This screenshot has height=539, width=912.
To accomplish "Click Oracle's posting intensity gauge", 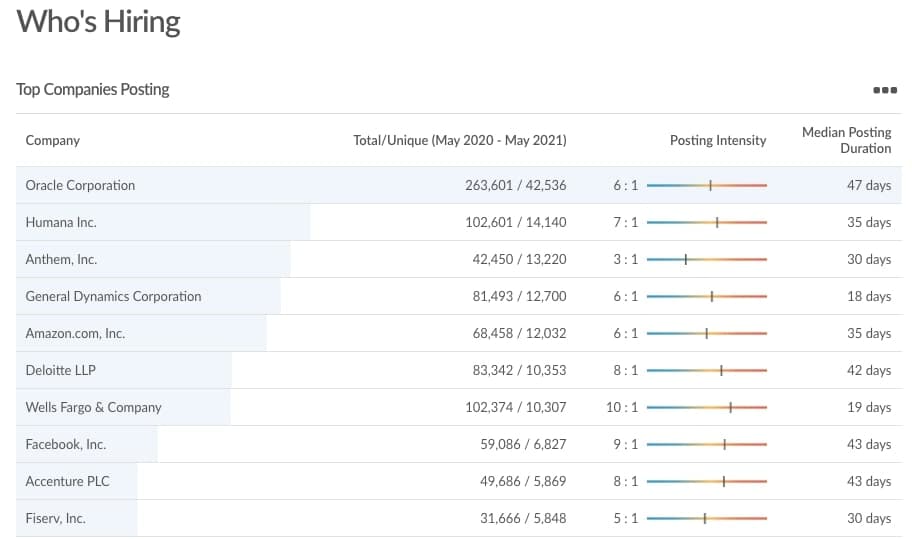I will [x=707, y=185].
